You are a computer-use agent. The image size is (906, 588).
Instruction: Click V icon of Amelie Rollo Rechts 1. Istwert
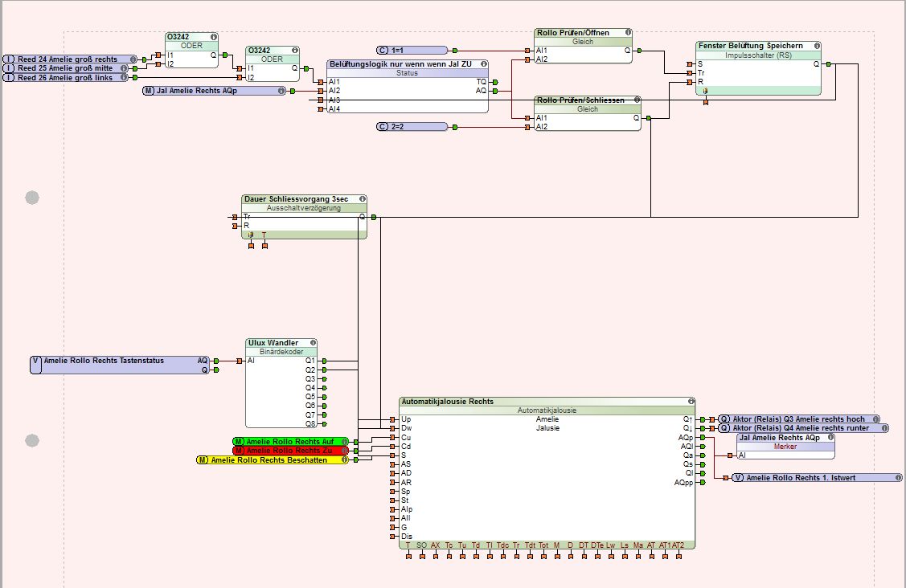click(738, 478)
